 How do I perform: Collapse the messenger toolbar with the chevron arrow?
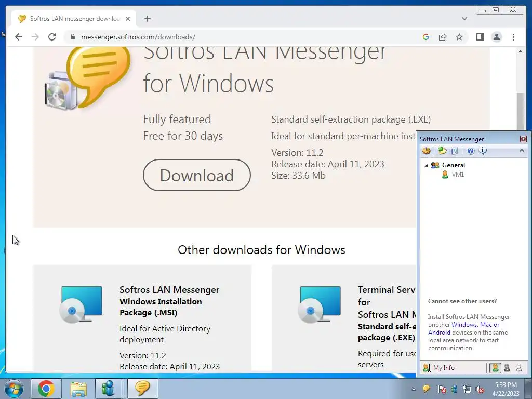(522, 150)
